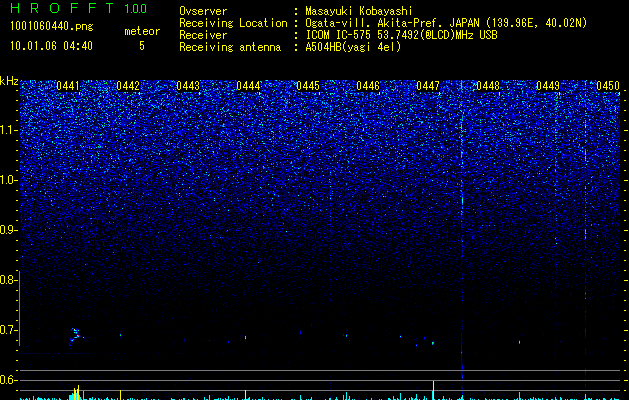Viewport: 629px width, 400px height.
Task: Click the HROFFT 1.0.0 title text
Action: [78, 8]
